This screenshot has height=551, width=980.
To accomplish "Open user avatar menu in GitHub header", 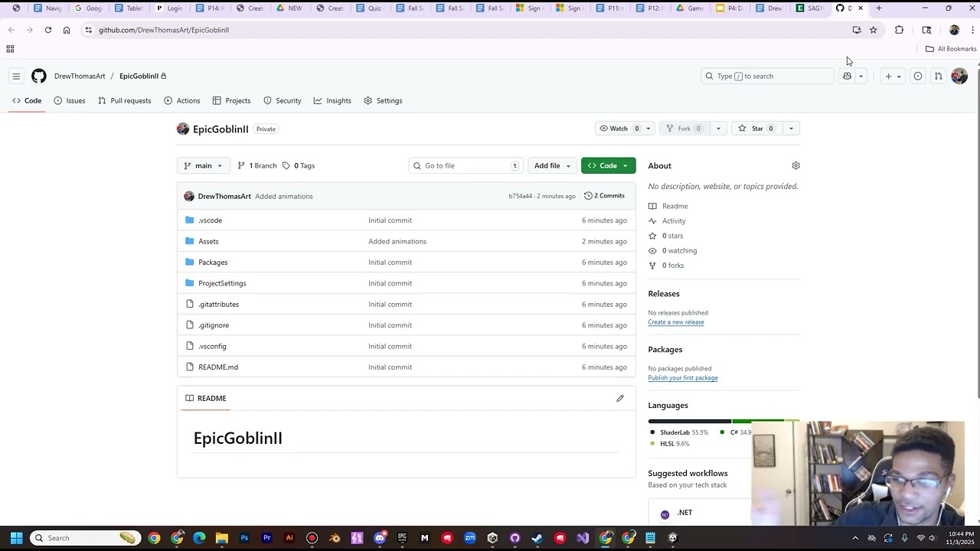I will coord(959,76).
